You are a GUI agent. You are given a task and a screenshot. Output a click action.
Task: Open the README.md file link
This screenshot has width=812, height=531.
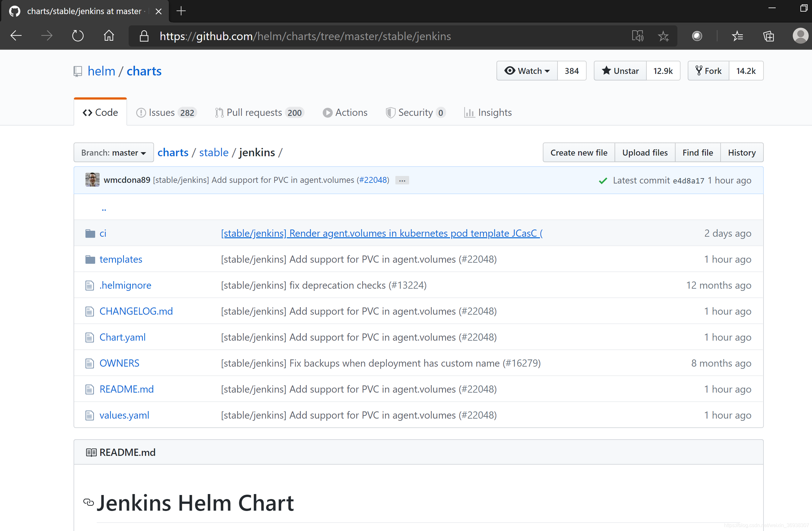pos(126,389)
